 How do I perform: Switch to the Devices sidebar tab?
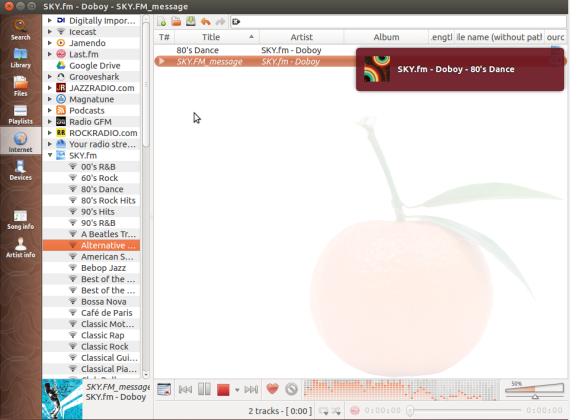(20, 170)
